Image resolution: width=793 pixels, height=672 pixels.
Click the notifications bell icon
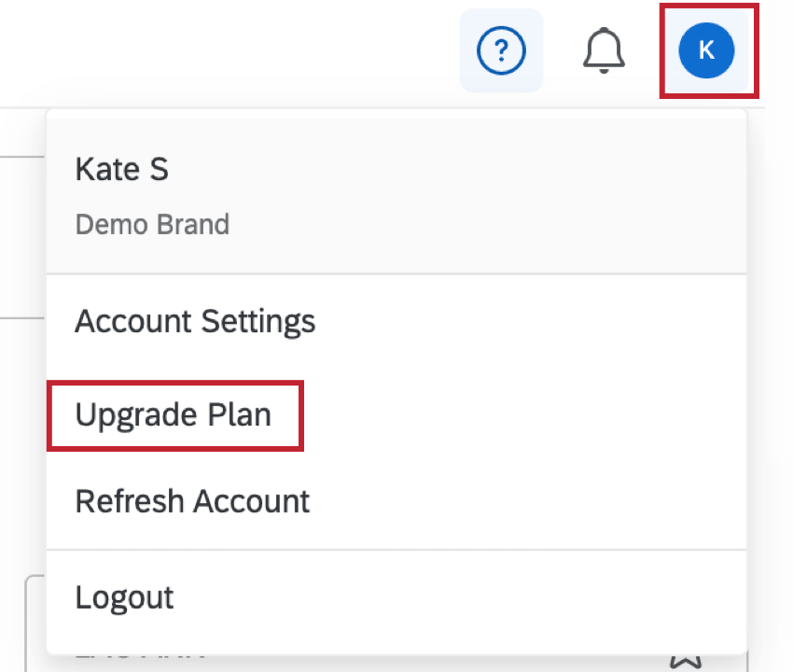pos(603,50)
